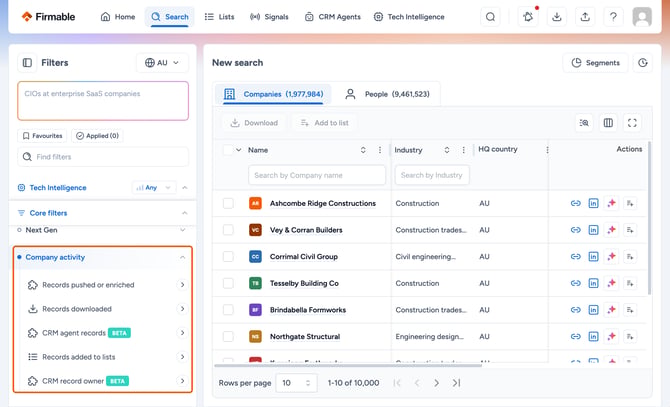Open LinkedIn for Brindabella Formworks
Viewport: 670px width, 407px height.
594,310
